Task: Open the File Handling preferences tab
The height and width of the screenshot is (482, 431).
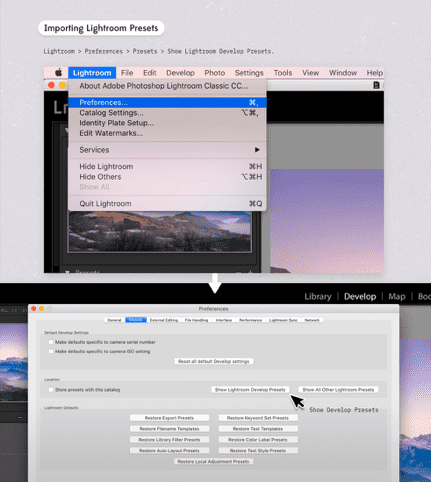Action: [196, 320]
